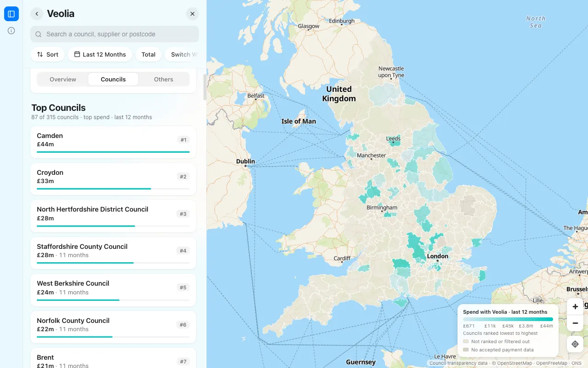The height and width of the screenshot is (368, 588).
Task: Click the #4 rank badge
Action: [183, 251]
